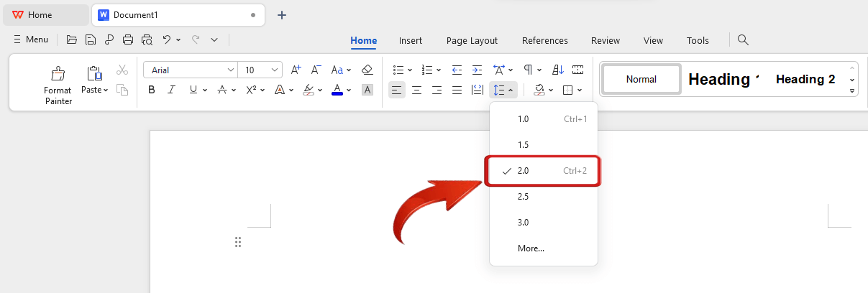This screenshot has width=868, height=293.
Task: Click the Distributed alignment icon
Action: (477, 90)
